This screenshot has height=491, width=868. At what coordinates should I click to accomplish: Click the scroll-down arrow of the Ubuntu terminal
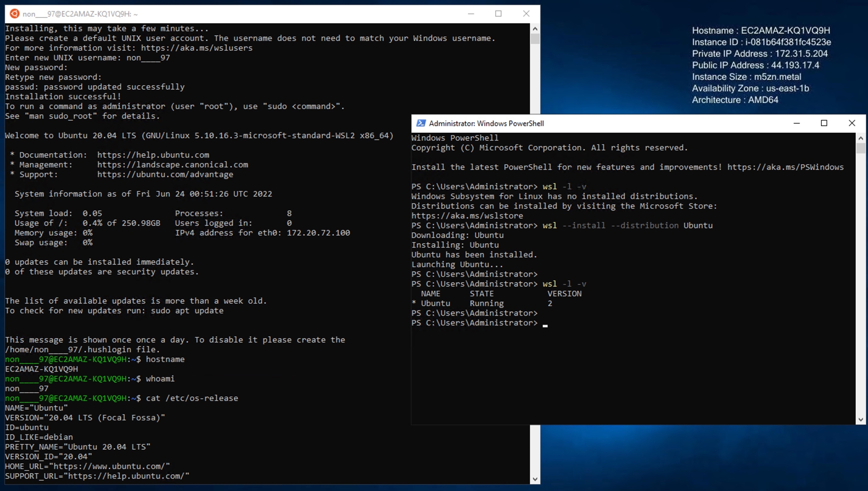click(535, 479)
